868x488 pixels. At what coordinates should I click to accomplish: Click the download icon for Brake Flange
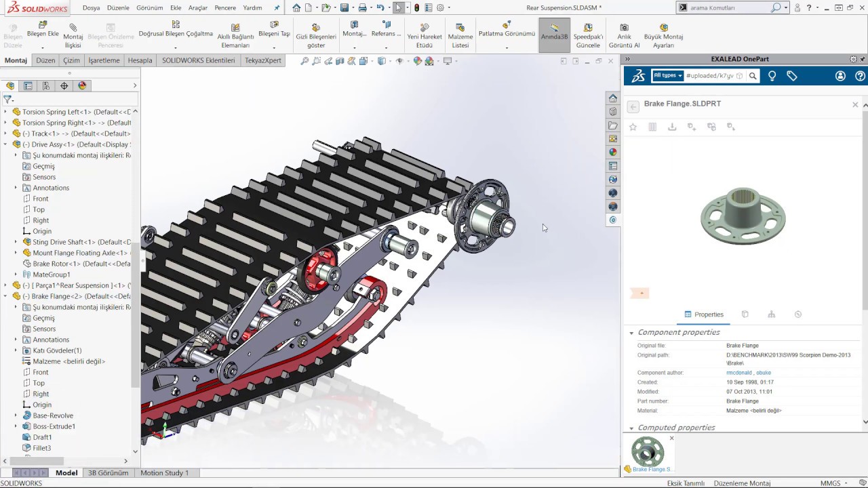click(x=672, y=127)
